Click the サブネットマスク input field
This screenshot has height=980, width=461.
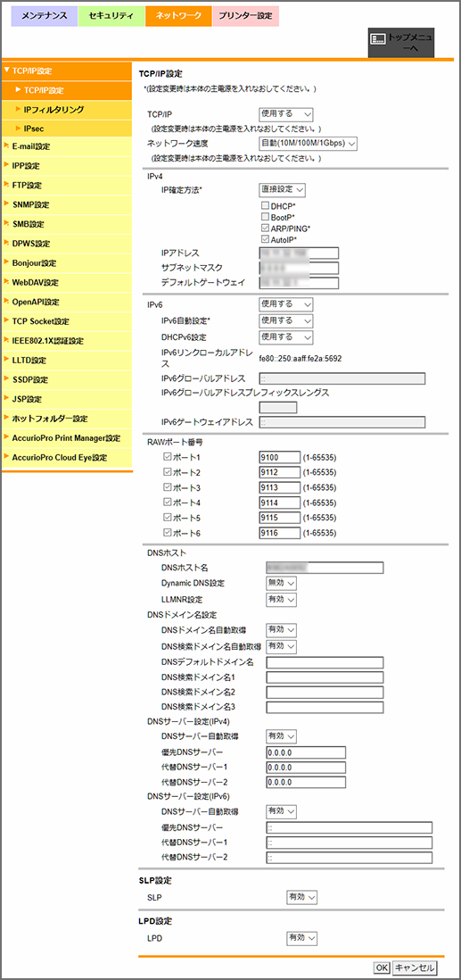pyautogui.click(x=298, y=268)
